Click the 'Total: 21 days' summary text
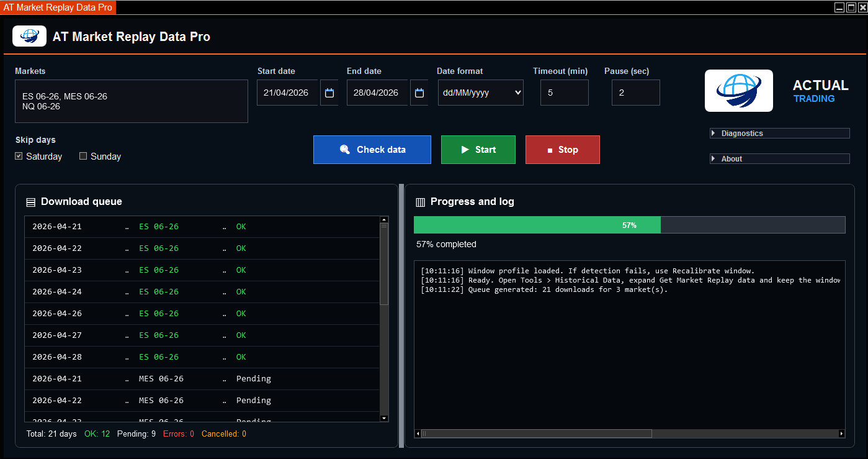 (x=51, y=434)
